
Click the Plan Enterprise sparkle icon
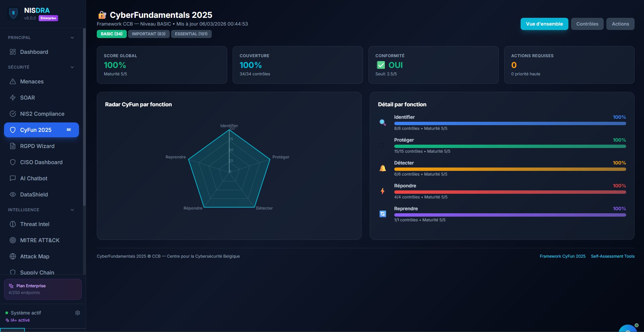tap(11, 286)
